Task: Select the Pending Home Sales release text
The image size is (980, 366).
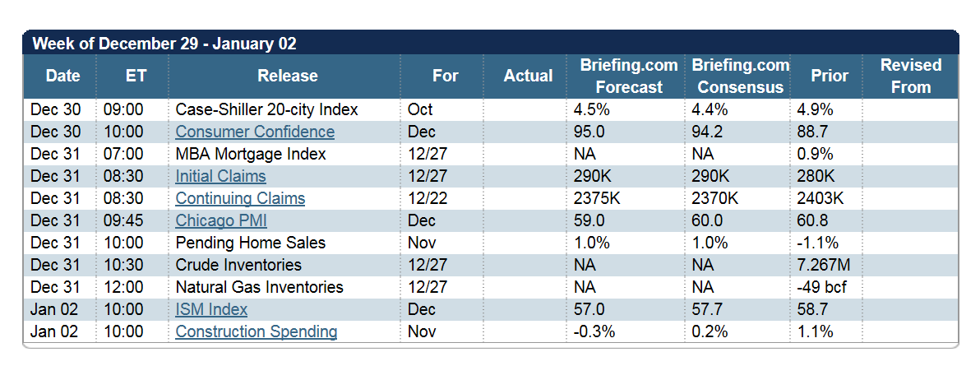Action: [x=251, y=243]
